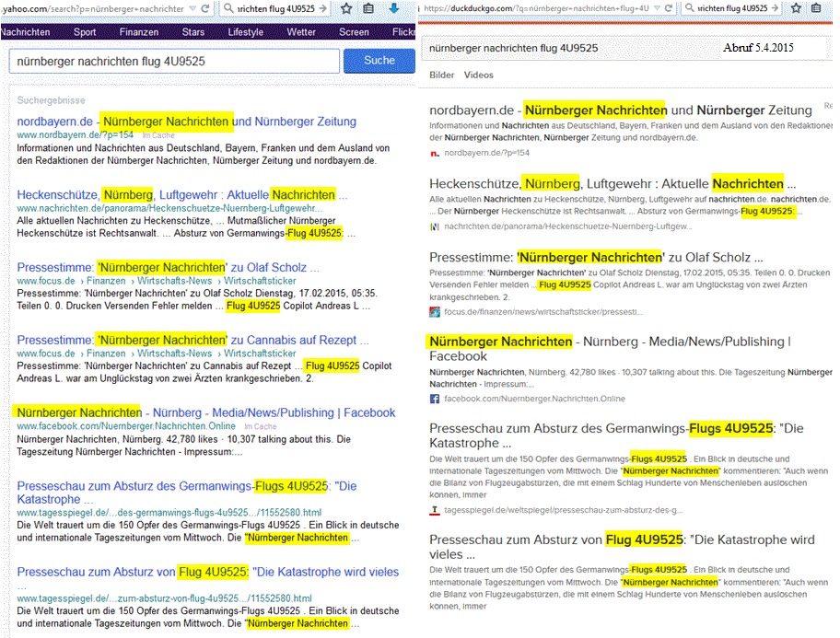The image size is (840, 638).
Task: Click the Yahoo Suche button
Action: pos(379,61)
